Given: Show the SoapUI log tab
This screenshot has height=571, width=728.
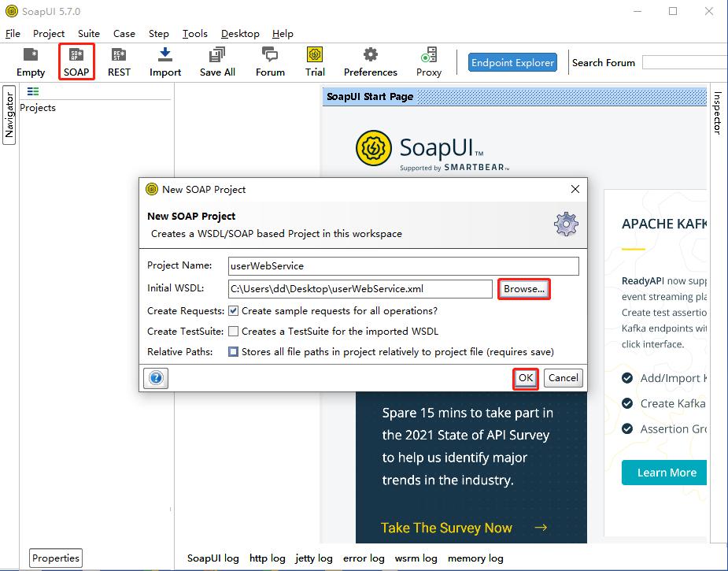Looking at the screenshot, I should 213,558.
